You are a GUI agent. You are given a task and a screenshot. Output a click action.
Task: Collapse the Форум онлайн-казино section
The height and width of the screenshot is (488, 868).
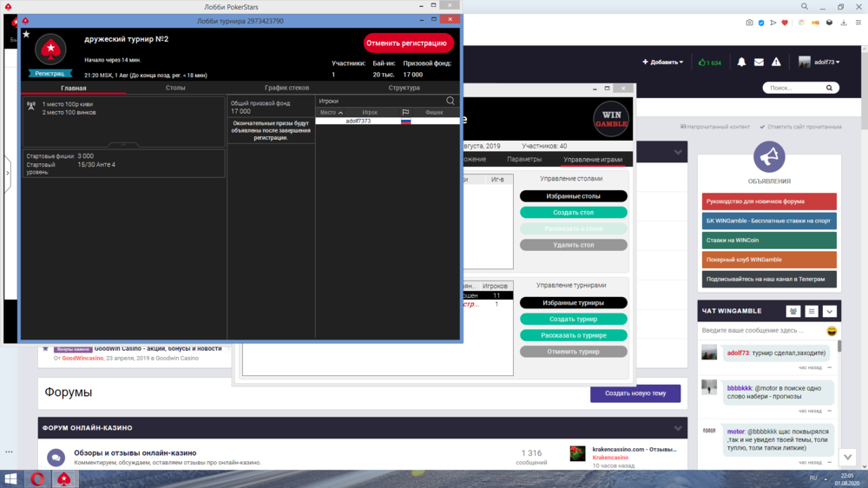pyautogui.click(x=678, y=428)
